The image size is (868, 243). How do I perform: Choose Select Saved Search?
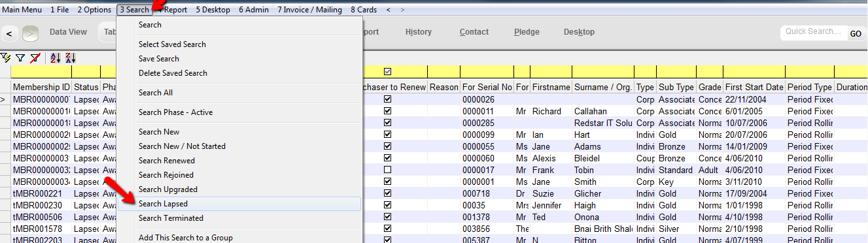coord(239,44)
